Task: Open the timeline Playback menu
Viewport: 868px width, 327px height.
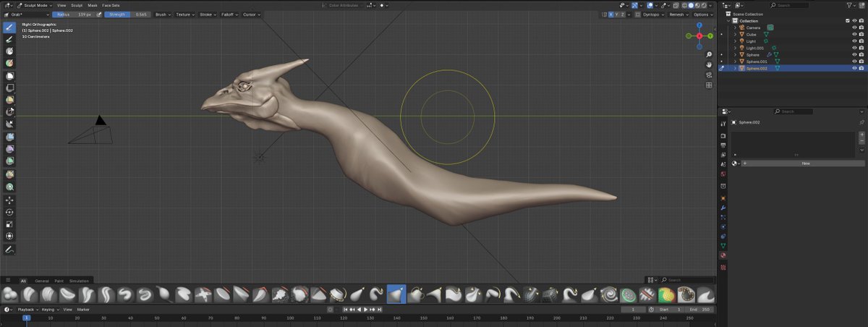Action: pos(27,309)
